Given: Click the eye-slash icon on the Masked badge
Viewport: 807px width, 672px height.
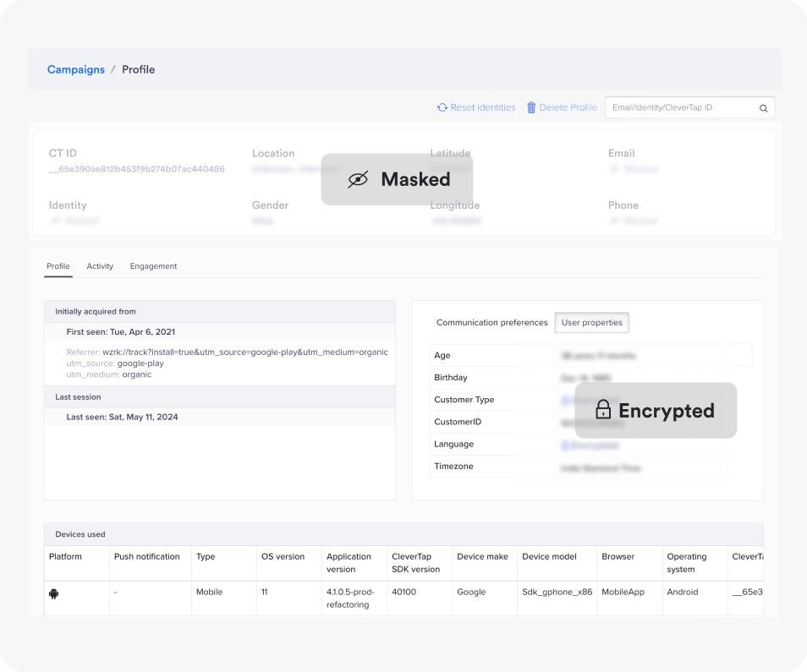Looking at the screenshot, I should click(360, 179).
